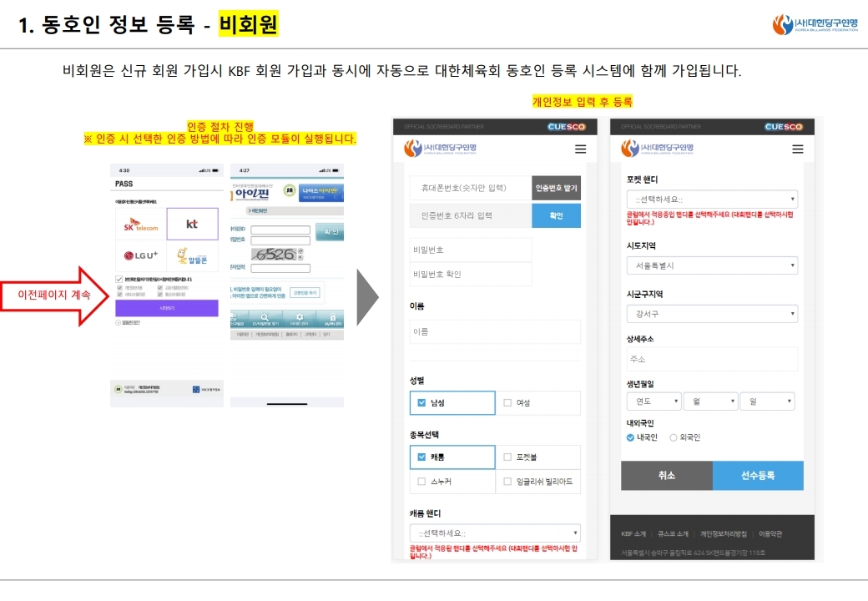Open the 포켓 핸디 dropdown
The height and width of the screenshot is (601, 868).
[x=712, y=199]
